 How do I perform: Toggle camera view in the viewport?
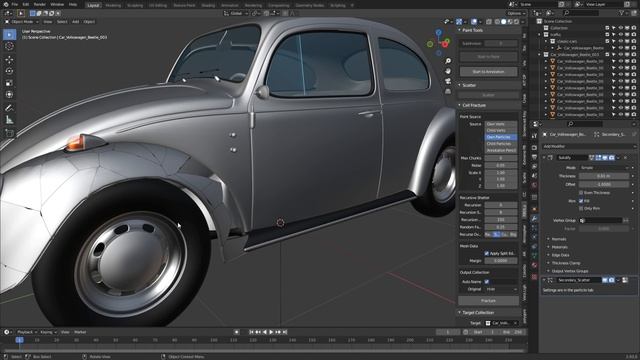click(448, 81)
